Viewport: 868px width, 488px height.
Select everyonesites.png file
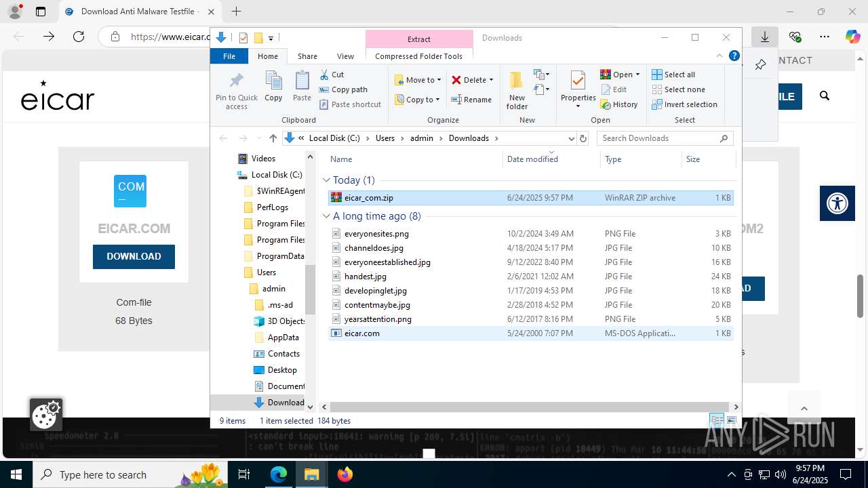coord(530,234)
